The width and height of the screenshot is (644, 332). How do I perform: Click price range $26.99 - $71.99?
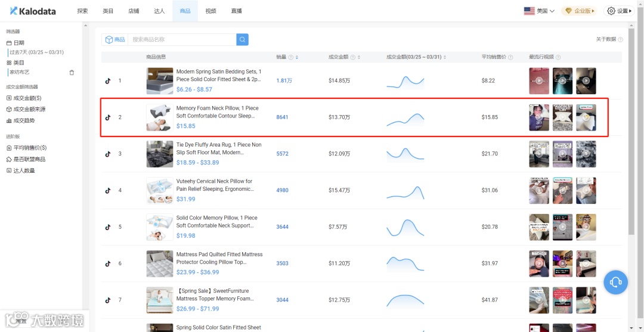coord(197,309)
